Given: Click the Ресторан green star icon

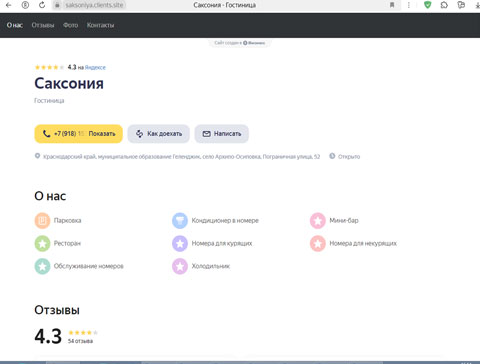Looking at the screenshot, I should (x=42, y=243).
